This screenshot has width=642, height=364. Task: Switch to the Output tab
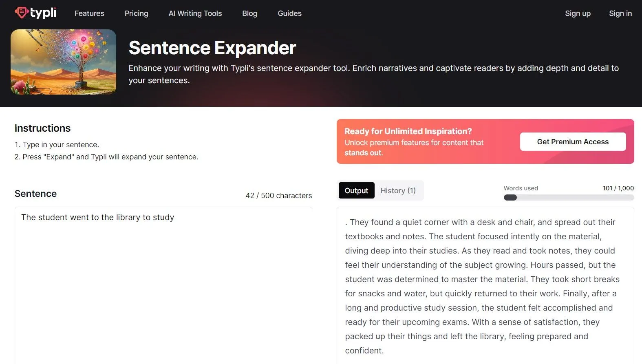[356, 190]
